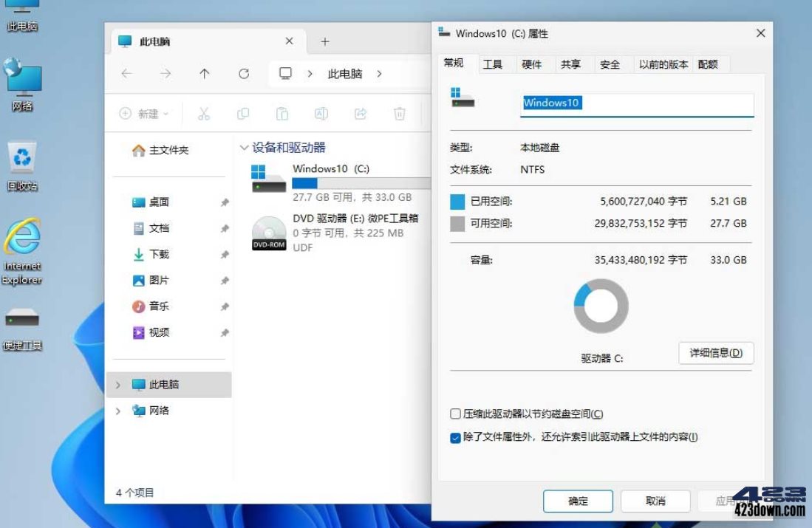The image size is (812, 528).
Task: Click the chevron before 此电脑 in address bar
Action: tap(310, 74)
